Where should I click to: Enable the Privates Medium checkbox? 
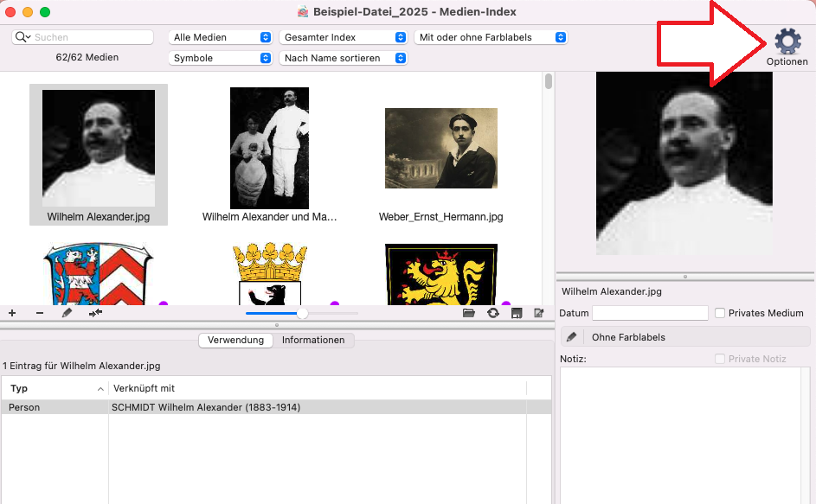720,313
